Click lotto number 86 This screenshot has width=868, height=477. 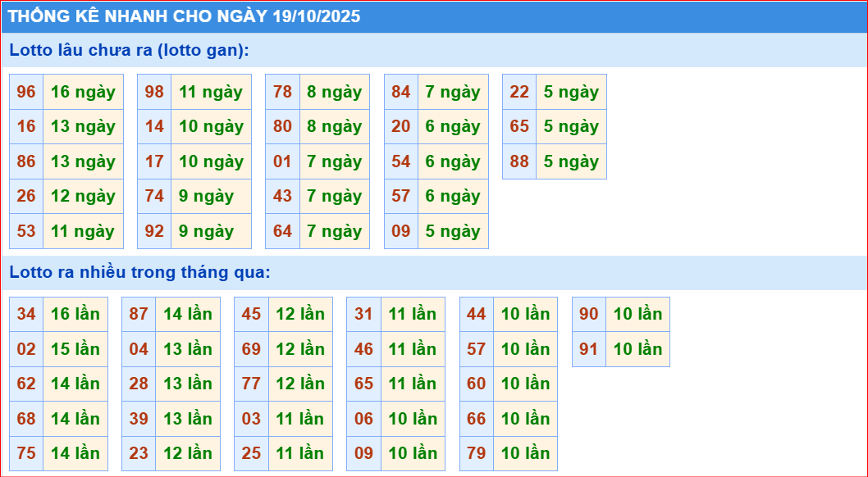26,161
